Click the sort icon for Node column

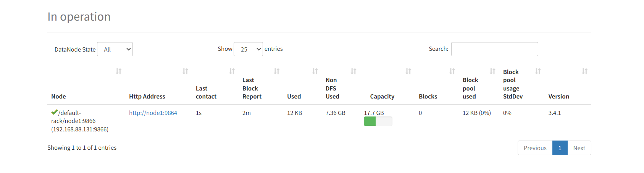tap(119, 71)
